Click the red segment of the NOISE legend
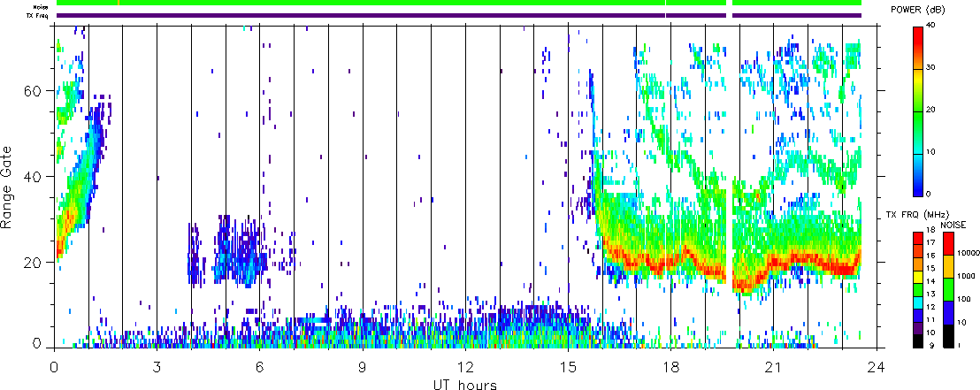This screenshot has height=390, width=980. click(x=948, y=243)
